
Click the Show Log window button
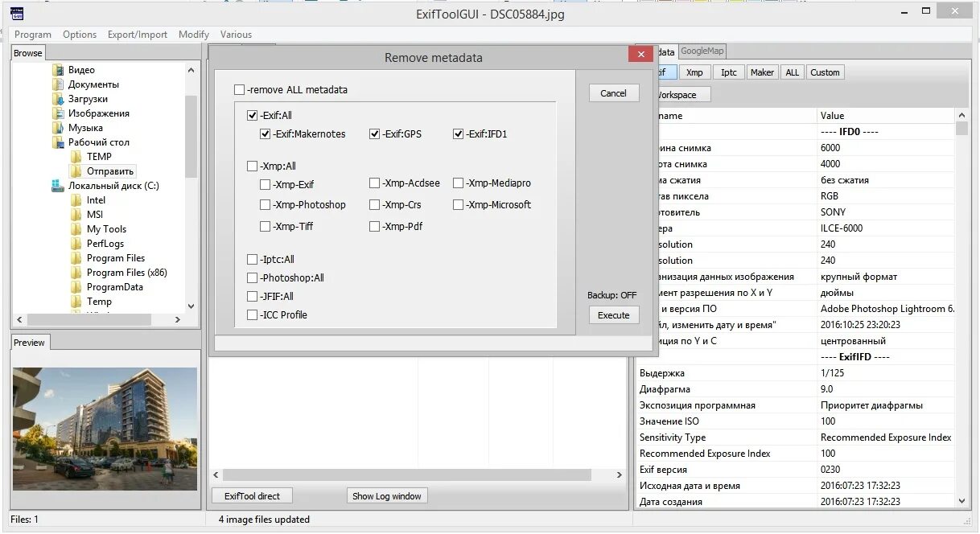tap(387, 496)
